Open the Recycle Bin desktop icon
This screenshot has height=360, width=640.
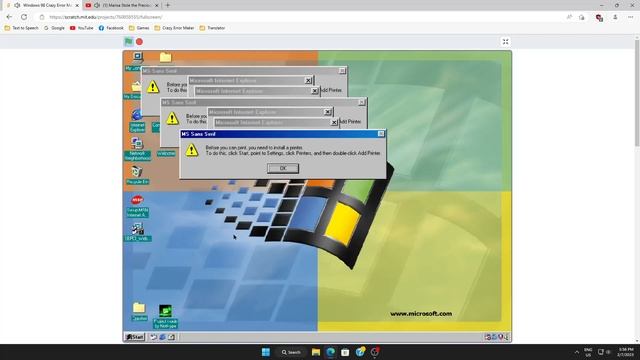[137, 176]
